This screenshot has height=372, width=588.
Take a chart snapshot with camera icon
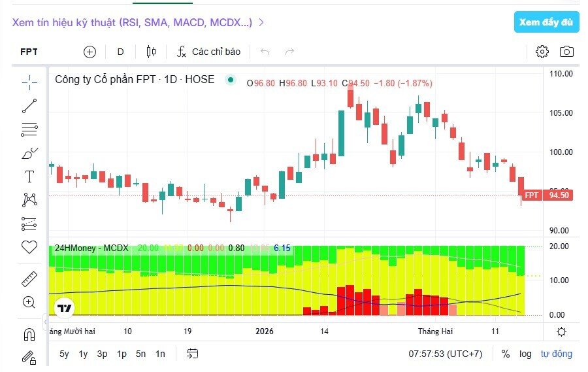[x=566, y=52]
